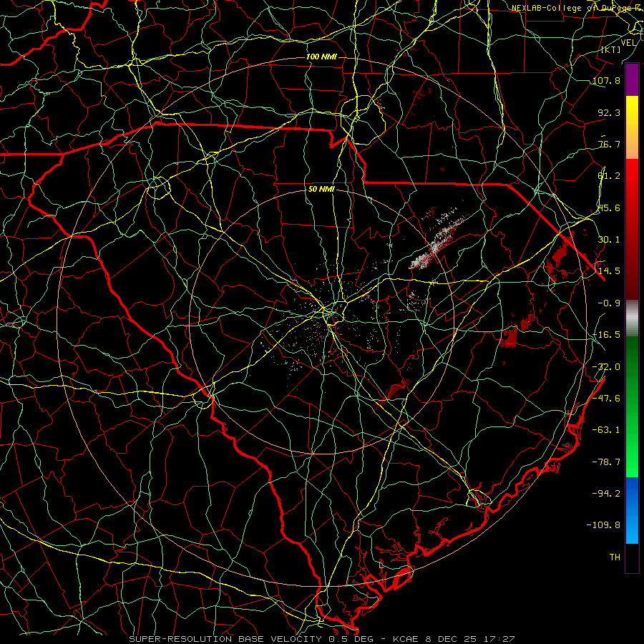Click the "TH" threshold label
The image size is (644, 644).
click(x=615, y=557)
